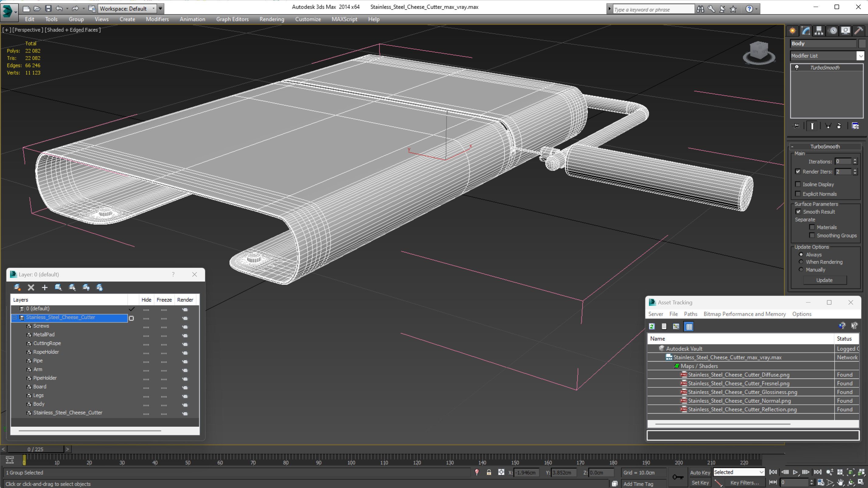Select When Rendering update option

tap(801, 262)
